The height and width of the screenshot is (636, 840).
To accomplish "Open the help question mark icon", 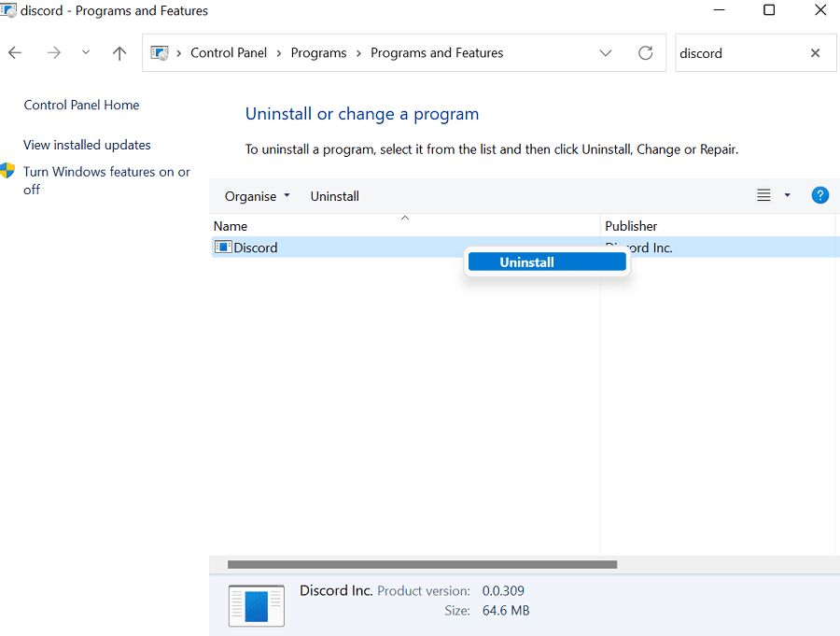I will tap(820, 195).
